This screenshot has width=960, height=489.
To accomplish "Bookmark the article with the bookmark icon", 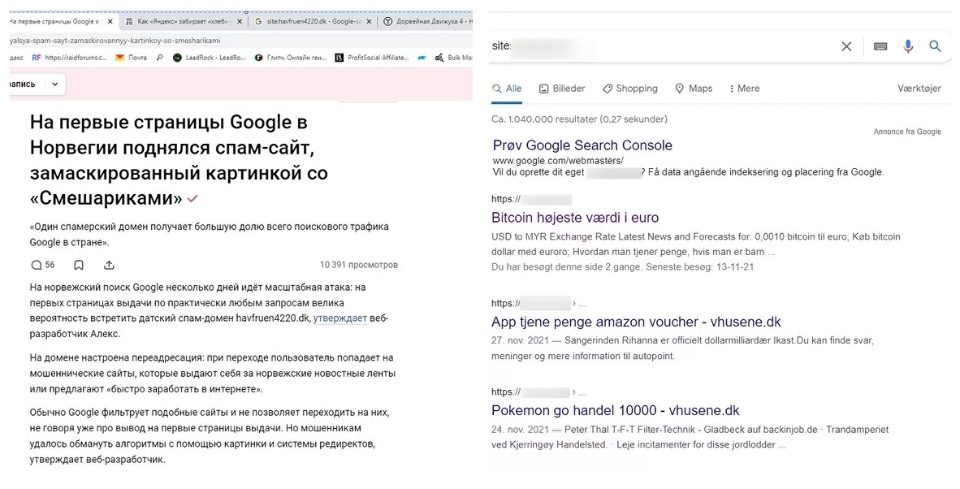I will pyautogui.click(x=78, y=265).
